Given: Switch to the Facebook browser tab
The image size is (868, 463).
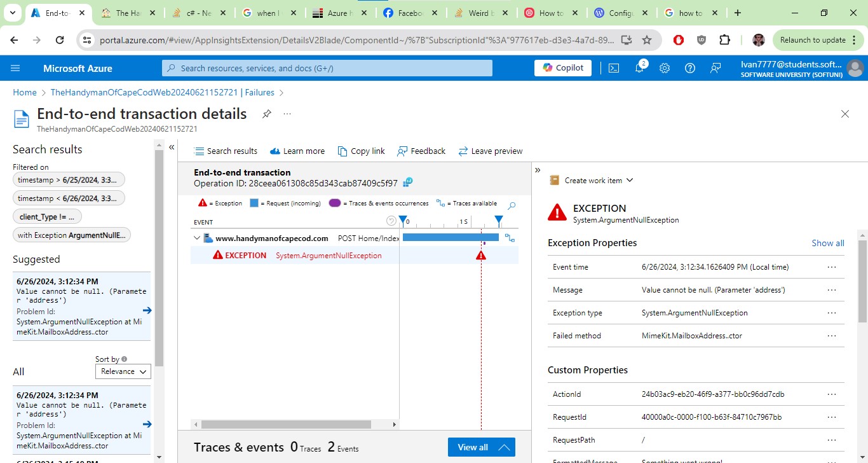Looking at the screenshot, I should tap(410, 13).
